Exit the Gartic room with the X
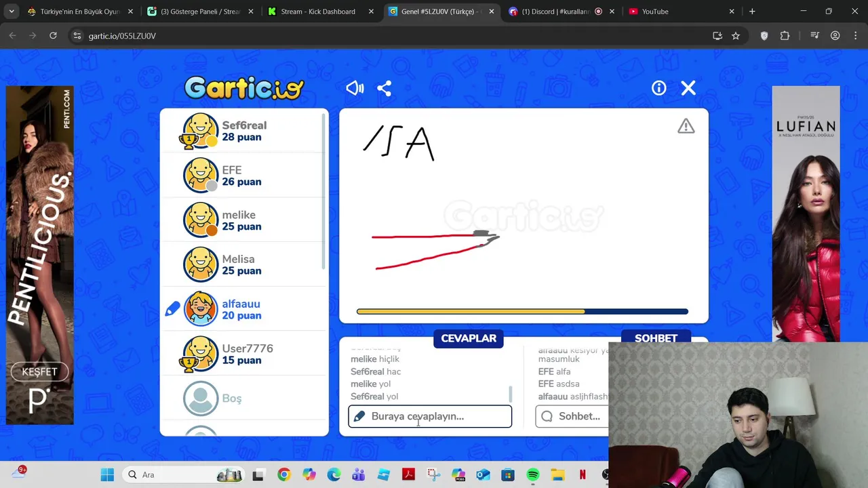This screenshot has height=488, width=868. point(688,88)
